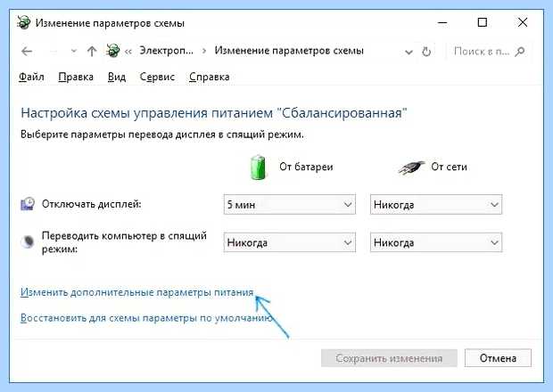Expand the address bar history dropdown
553x392 pixels.
coord(409,53)
